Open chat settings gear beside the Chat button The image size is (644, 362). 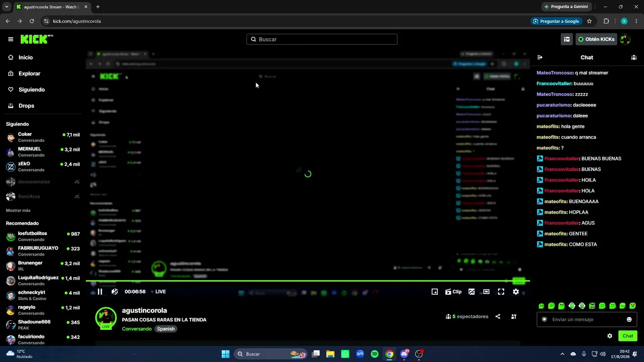(x=610, y=336)
